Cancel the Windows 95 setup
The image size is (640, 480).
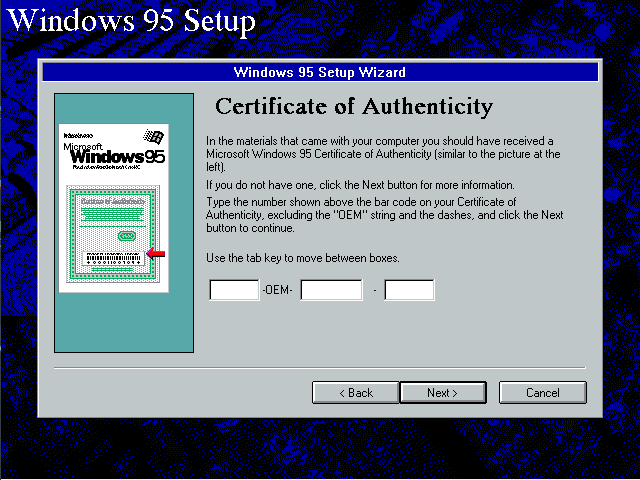[x=542, y=393]
